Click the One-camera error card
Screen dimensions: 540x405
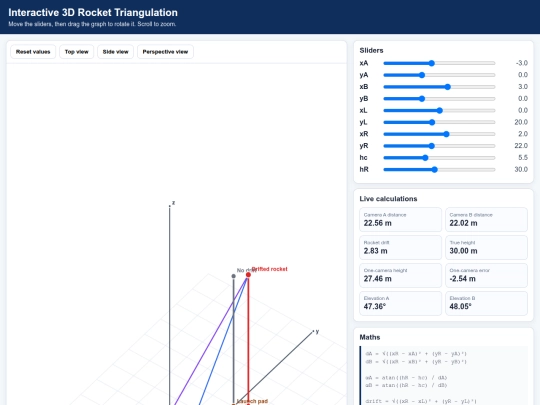(486, 275)
